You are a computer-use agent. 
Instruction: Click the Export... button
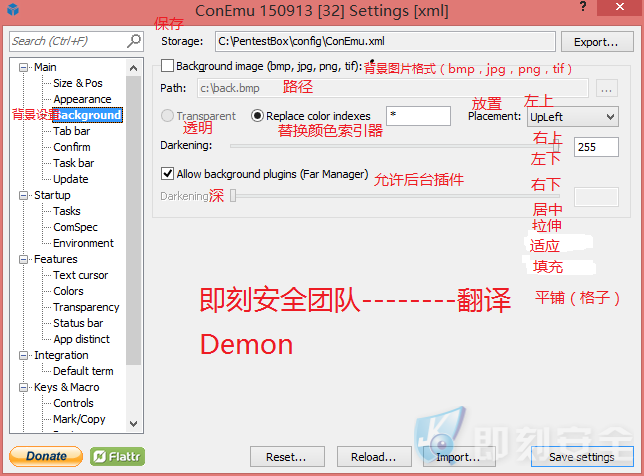click(x=597, y=42)
